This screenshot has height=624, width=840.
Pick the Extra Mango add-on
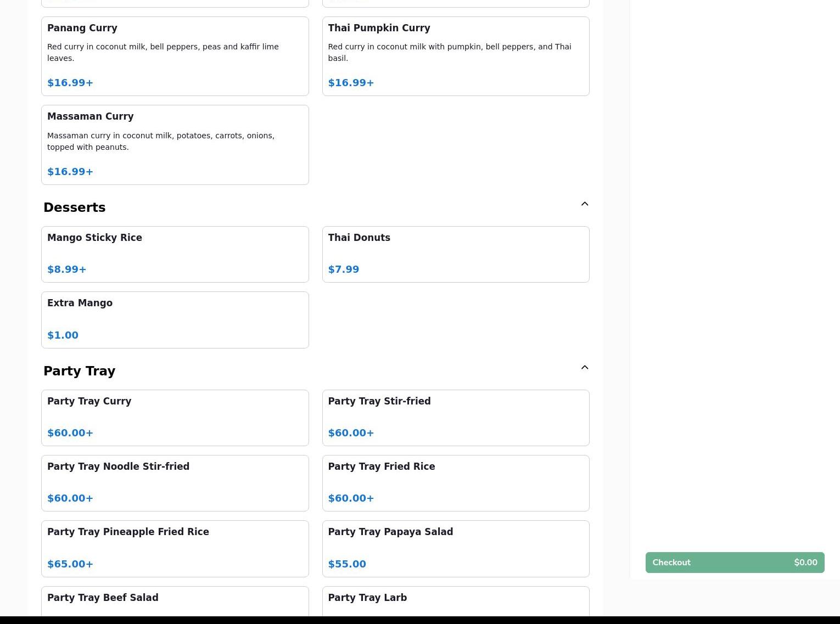(x=175, y=319)
